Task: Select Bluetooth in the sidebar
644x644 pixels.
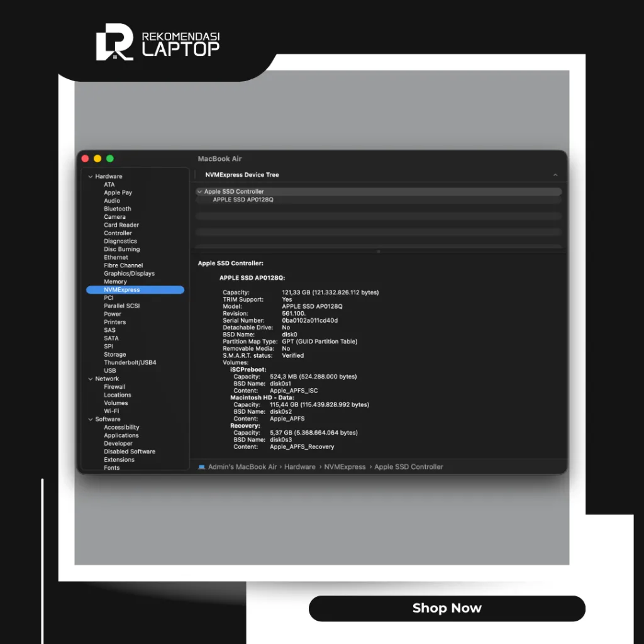Action: pos(118,209)
